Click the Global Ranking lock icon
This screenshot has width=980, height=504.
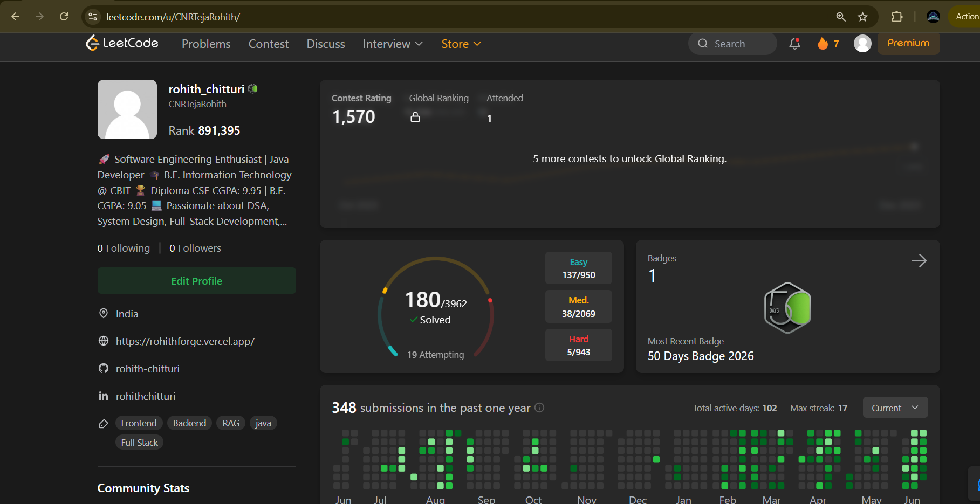click(x=415, y=117)
